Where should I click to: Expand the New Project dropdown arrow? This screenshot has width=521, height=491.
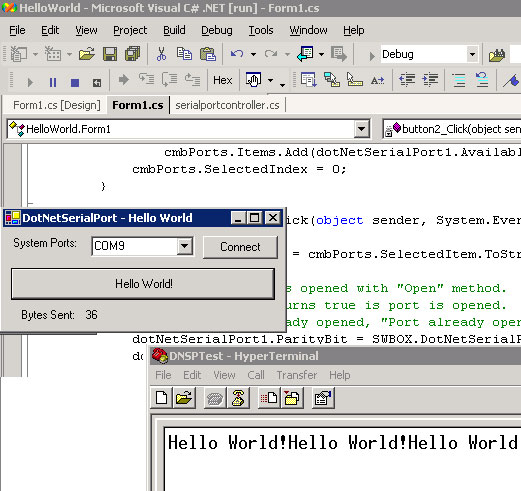35,54
